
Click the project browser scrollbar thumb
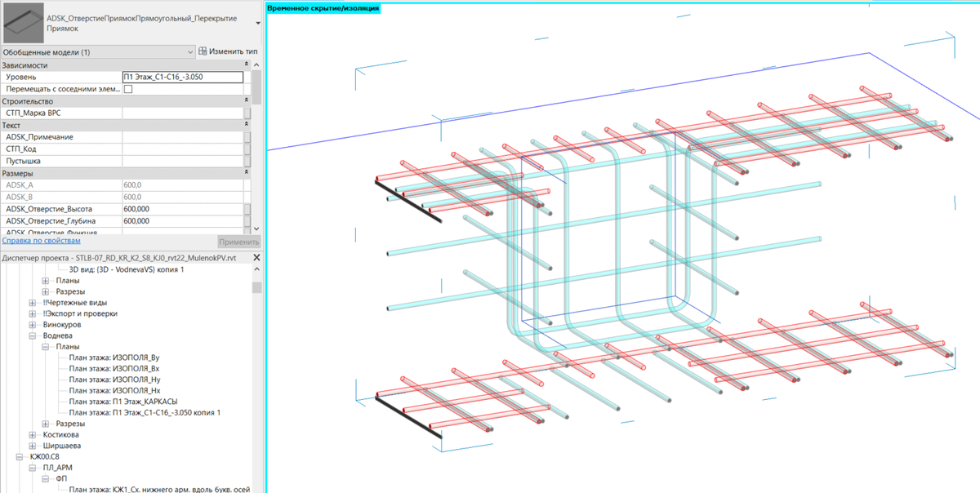(x=256, y=287)
